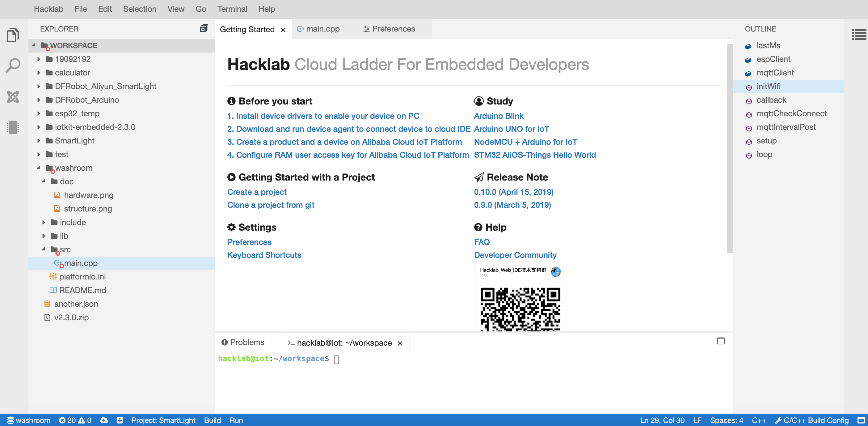Screen dimensions: 868x426
Task: Click the C++ language mode in status bar
Action: tap(759, 420)
